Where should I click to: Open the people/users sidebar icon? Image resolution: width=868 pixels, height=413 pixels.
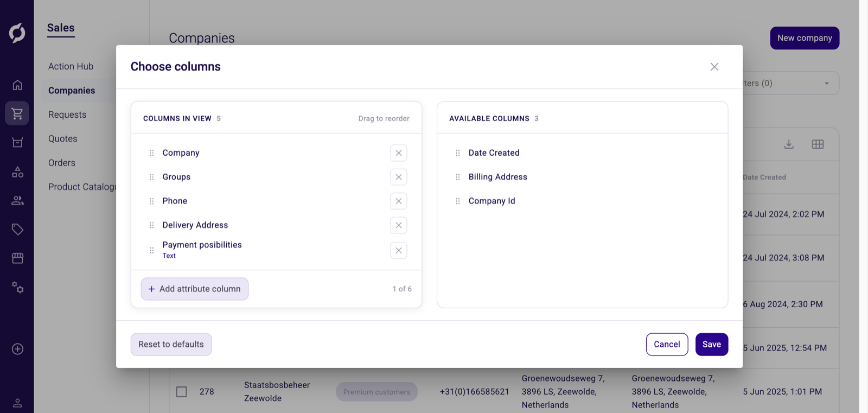(x=17, y=201)
